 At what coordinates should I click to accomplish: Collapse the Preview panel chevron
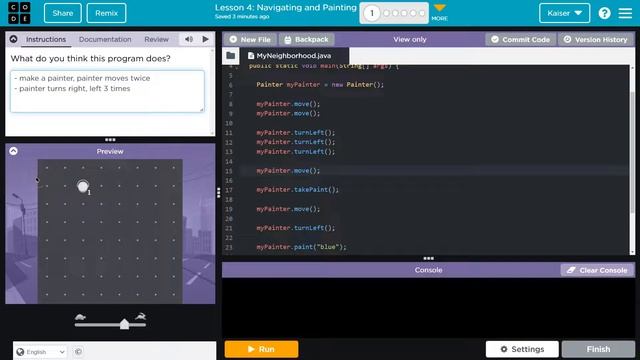(x=13, y=151)
